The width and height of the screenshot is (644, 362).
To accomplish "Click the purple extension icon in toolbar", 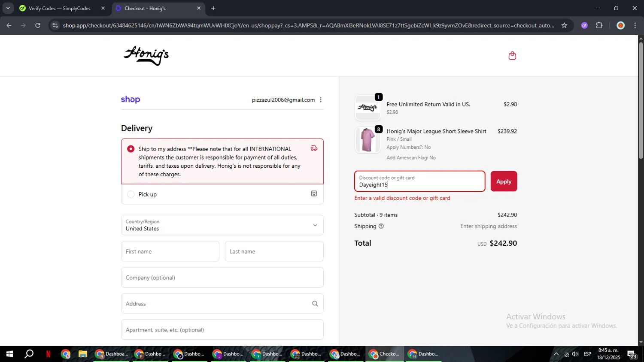I will (x=584, y=25).
